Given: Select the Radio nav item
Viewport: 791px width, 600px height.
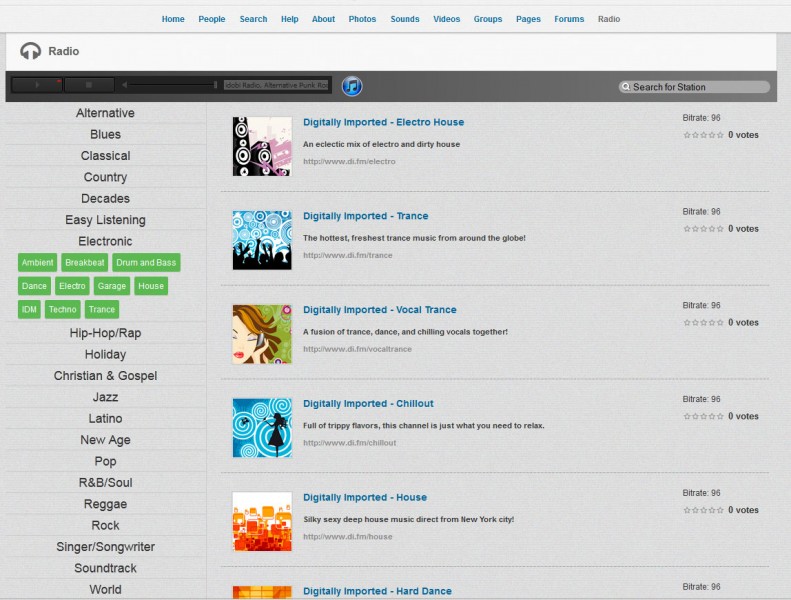Looking at the screenshot, I should click(x=609, y=19).
